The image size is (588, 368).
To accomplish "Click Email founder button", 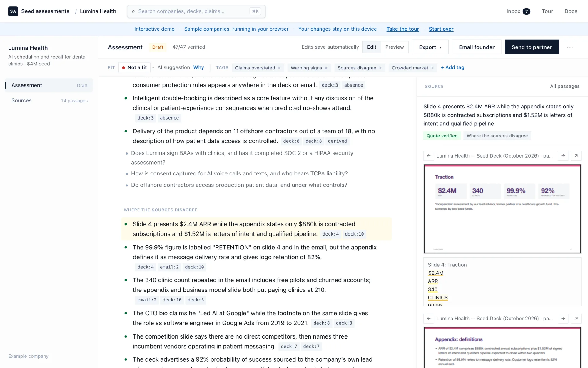I will tap(477, 47).
